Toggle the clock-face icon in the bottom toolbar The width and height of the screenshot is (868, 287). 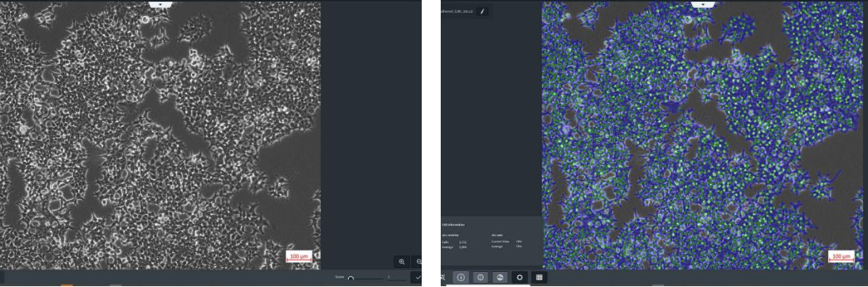click(480, 277)
